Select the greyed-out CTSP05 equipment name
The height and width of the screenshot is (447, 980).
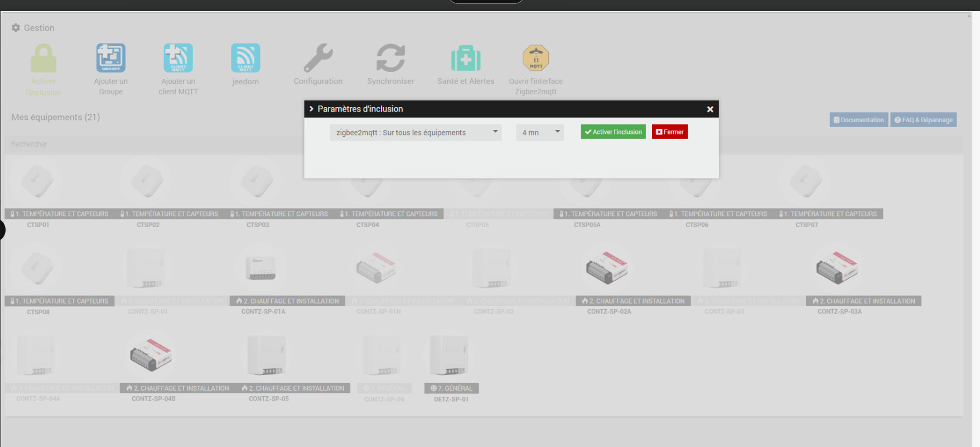coord(477,225)
